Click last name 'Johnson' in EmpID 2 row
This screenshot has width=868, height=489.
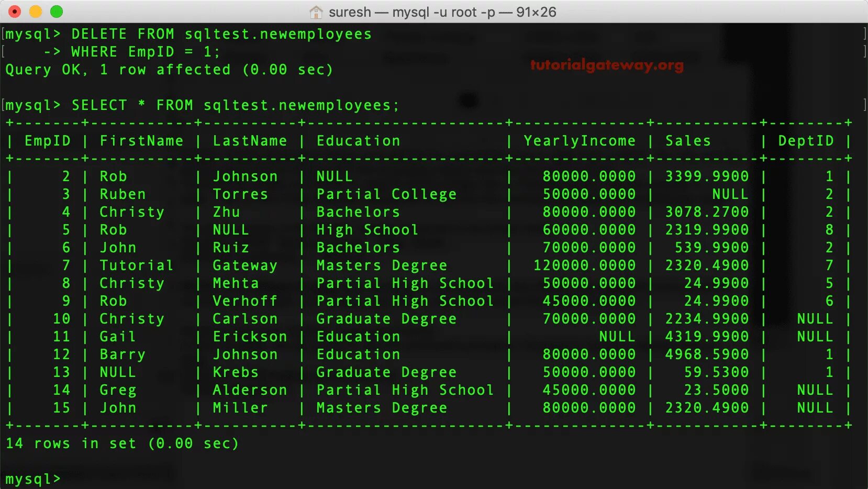point(245,176)
